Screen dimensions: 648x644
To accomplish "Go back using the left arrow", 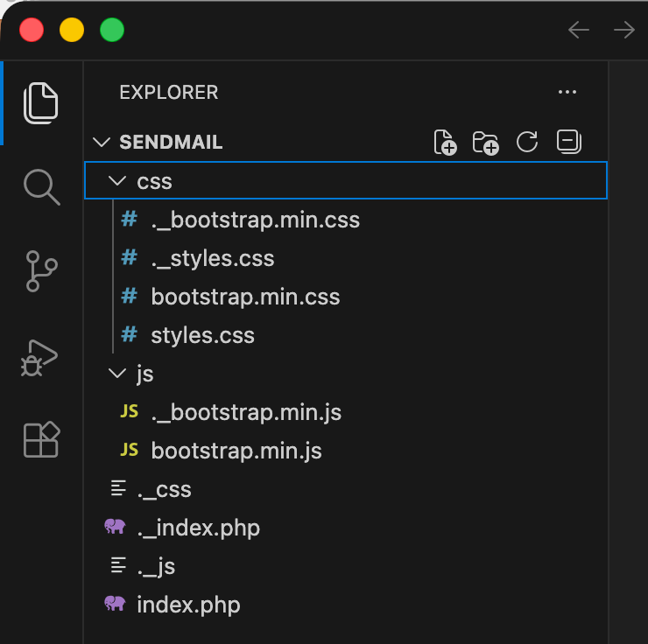I will [x=579, y=31].
